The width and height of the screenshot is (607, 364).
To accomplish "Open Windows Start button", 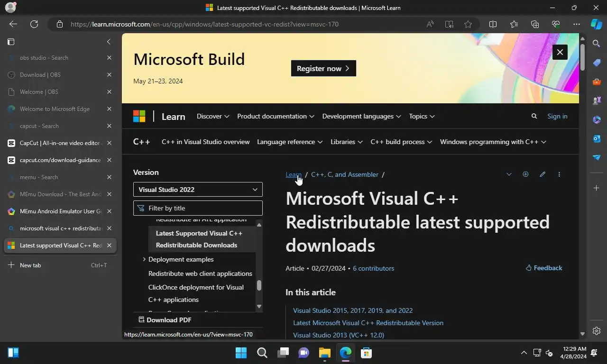I will [241, 353].
